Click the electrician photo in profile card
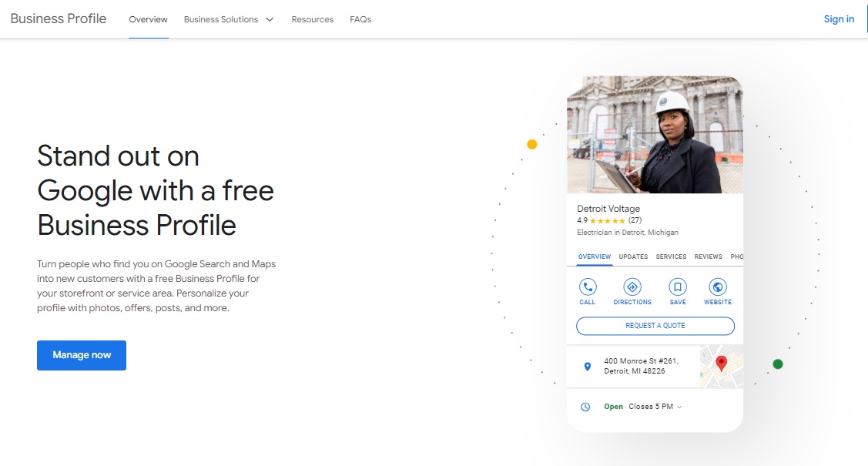Image resolution: width=868 pixels, height=466 pixels. pyautogui.click(x=655, y=135)
